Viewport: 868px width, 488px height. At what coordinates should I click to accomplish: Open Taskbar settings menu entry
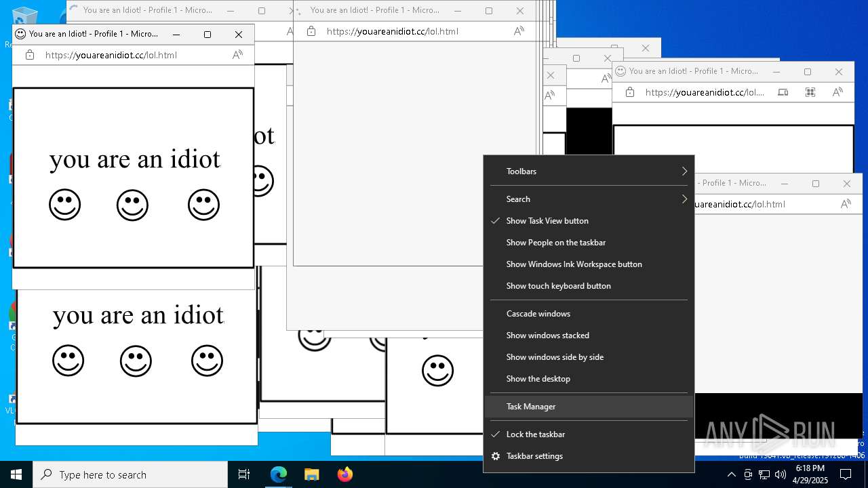pyautogui.click(x=589, y=456)
